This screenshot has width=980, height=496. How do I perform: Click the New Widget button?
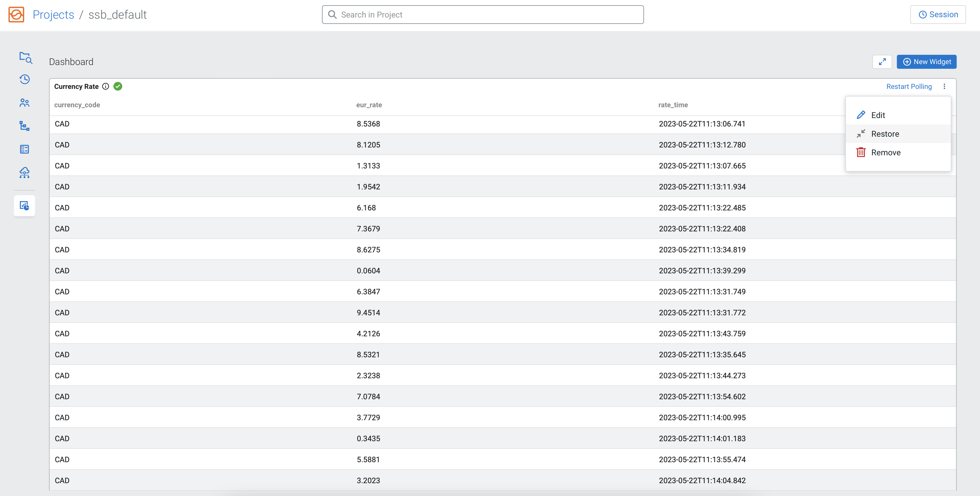pyautogui.click(x=926, y=61)
